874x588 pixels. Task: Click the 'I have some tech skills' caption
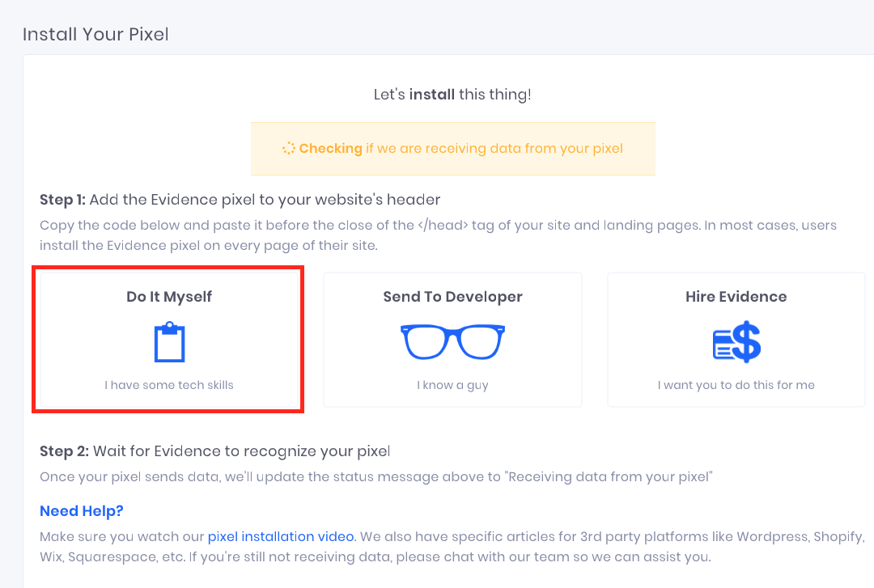169,385
